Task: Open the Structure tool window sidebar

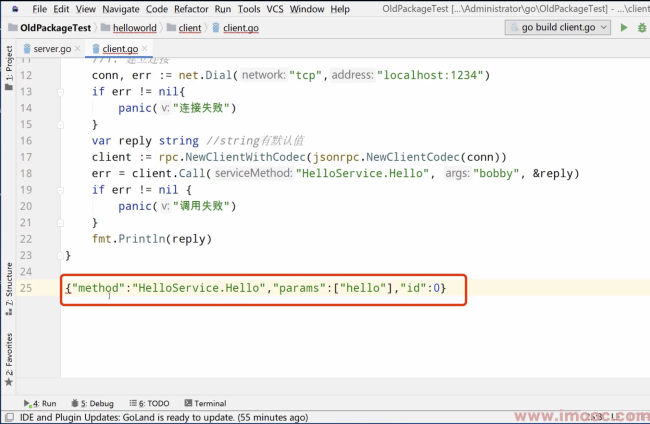Action: pos(9,289)
